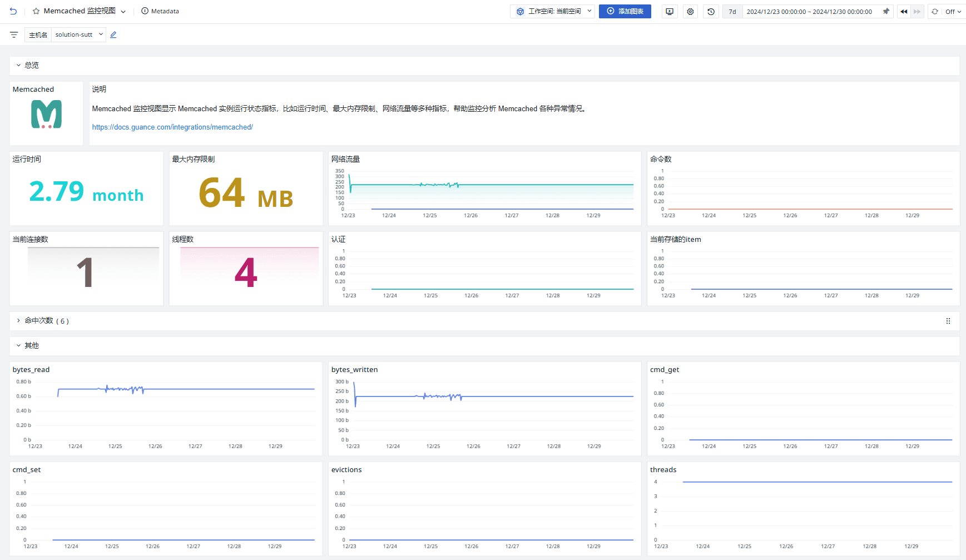Pin the selected time range

coord(886,11)
